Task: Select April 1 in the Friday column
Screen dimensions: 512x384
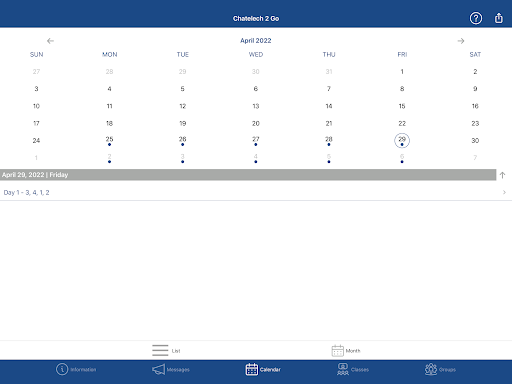Action: coord(402,71)
